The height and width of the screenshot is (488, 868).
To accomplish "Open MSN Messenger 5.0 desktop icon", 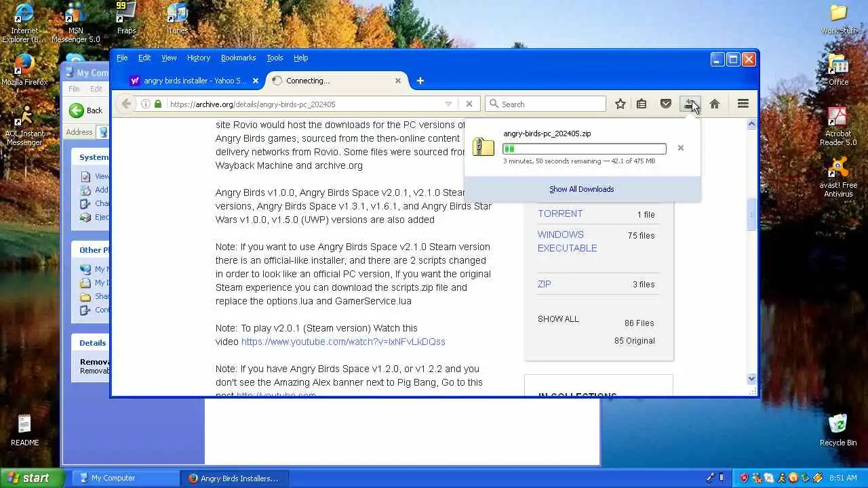I will pos(75,22).
